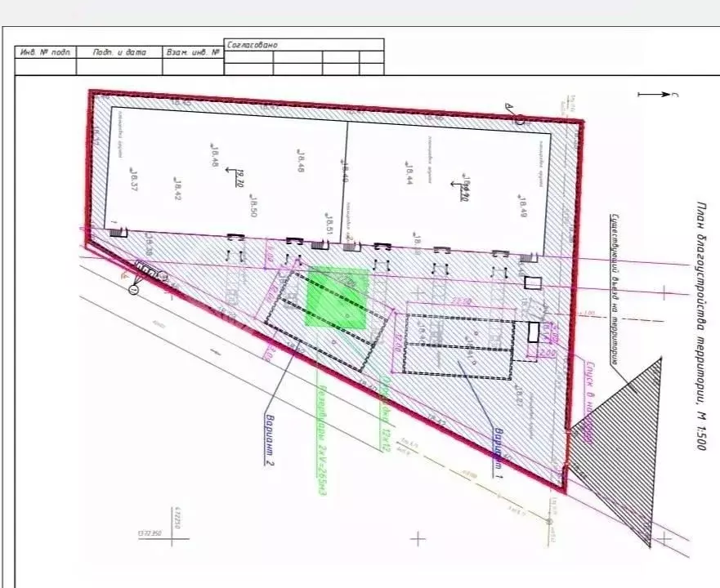
Task: Select the green 'Резервуары 2xV=265м3' annotation
Action: pos(321,439)
